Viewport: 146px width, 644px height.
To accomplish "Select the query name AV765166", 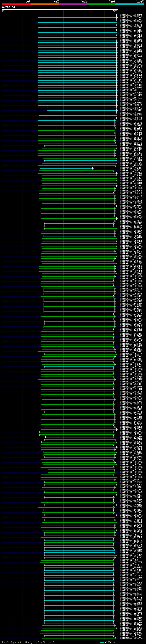I will (8, 8).
